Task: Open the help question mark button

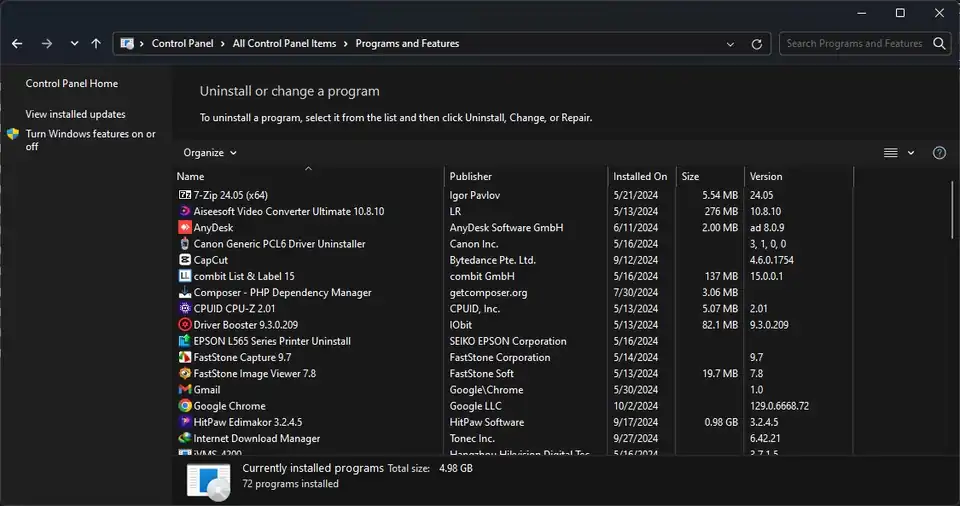Action: (939, 153)
